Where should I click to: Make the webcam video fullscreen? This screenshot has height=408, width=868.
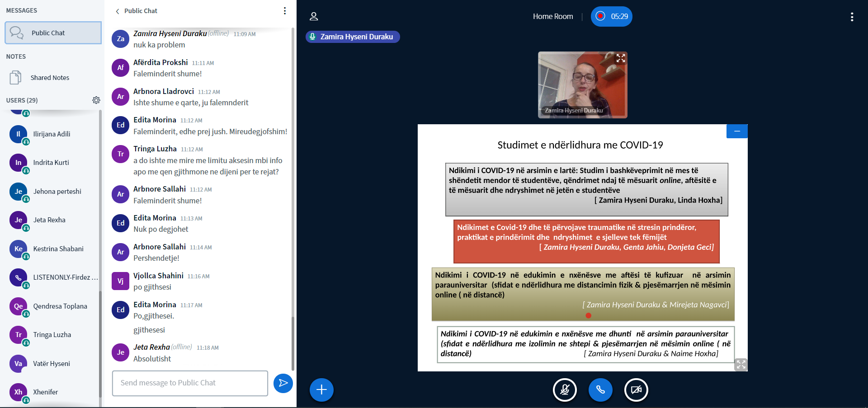[621, 58]
